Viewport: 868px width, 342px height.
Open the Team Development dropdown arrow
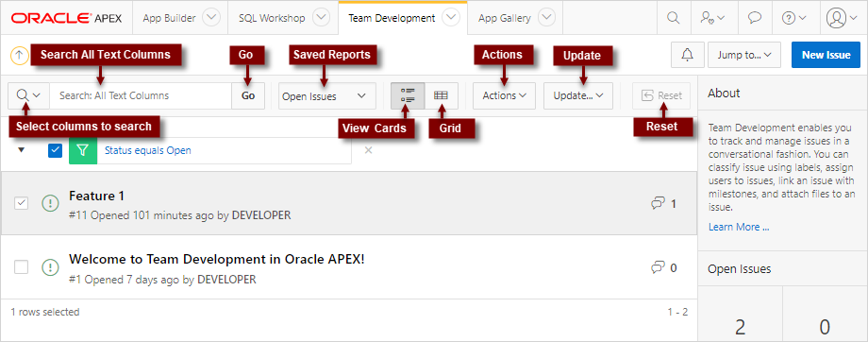click(x=452, y=18)
